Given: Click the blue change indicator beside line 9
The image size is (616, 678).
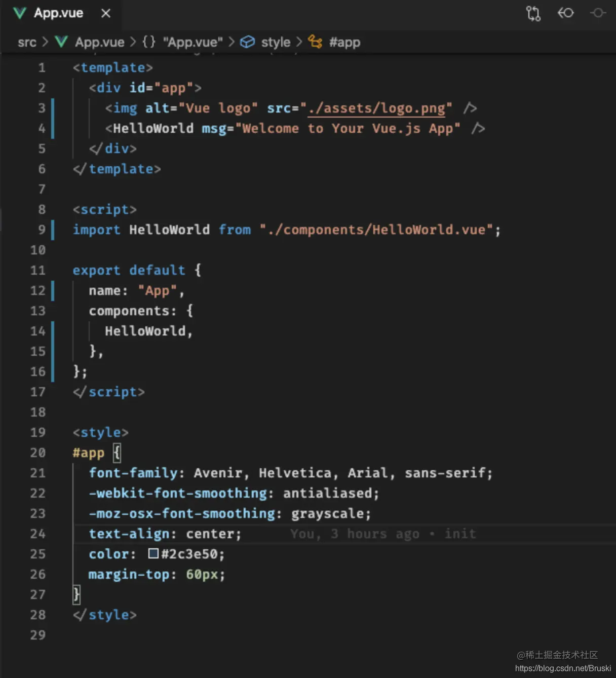Looking at the screenshot, I should 53,230.
